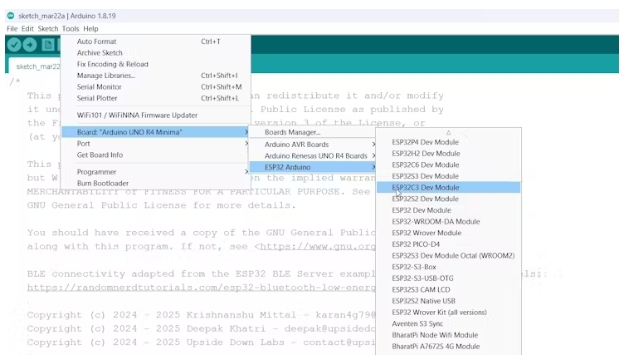
Task: Open the Help menu
Action: [x=91, y=29]
